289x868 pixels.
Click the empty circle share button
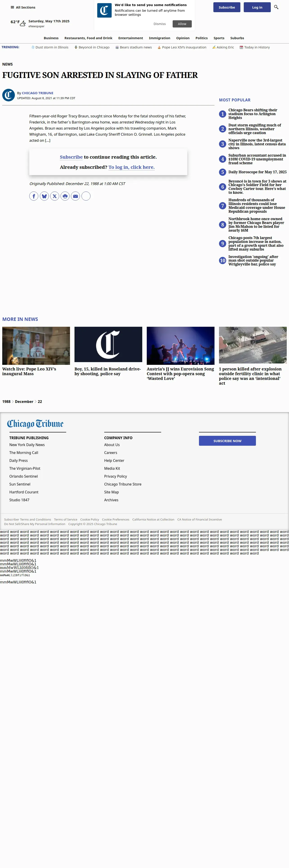[x=86, y=196]
